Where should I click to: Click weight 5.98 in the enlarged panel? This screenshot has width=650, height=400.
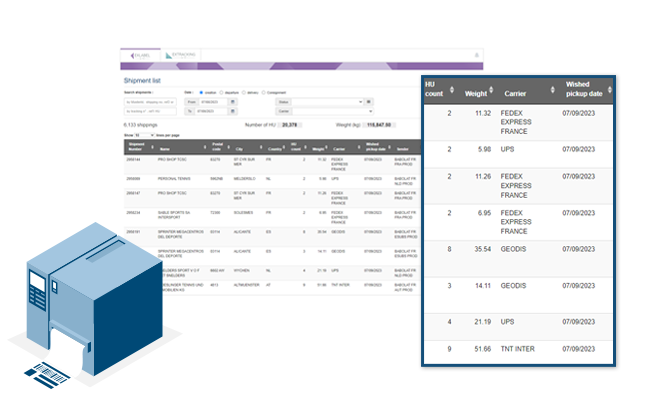coord(484,149)
